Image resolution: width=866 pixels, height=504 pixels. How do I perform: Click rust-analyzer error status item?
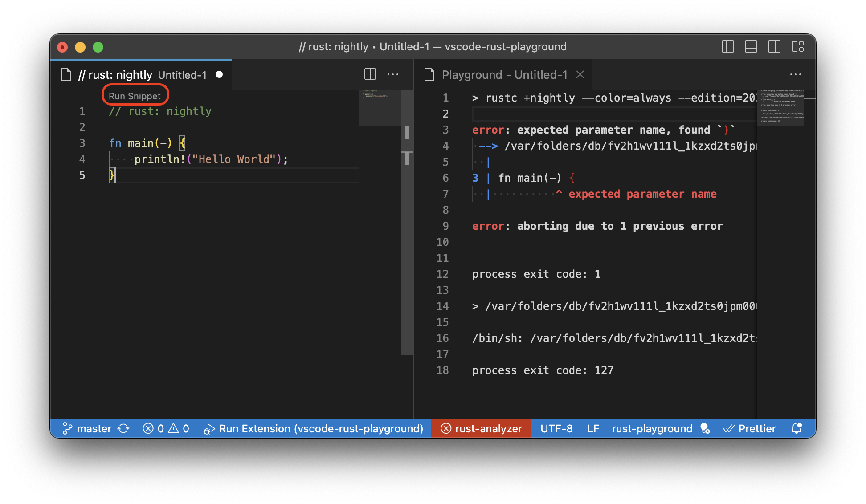(x=481, y=428)
